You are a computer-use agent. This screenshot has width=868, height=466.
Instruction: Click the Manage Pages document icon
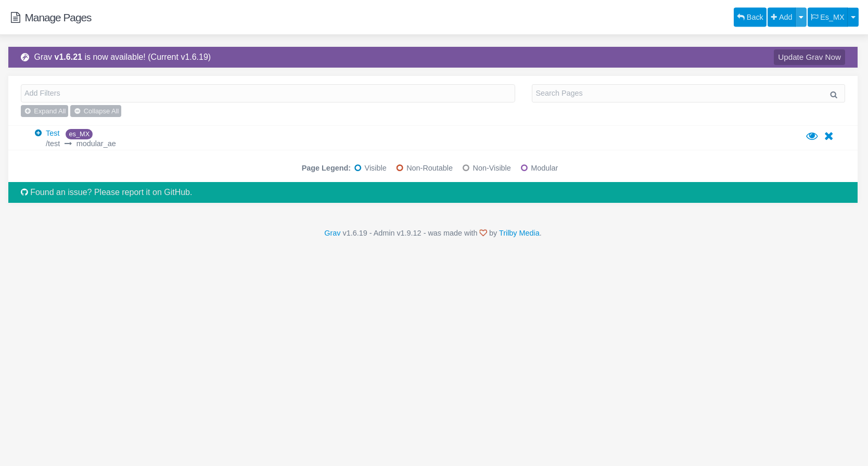pyautogui.click(x=16, y=18)
